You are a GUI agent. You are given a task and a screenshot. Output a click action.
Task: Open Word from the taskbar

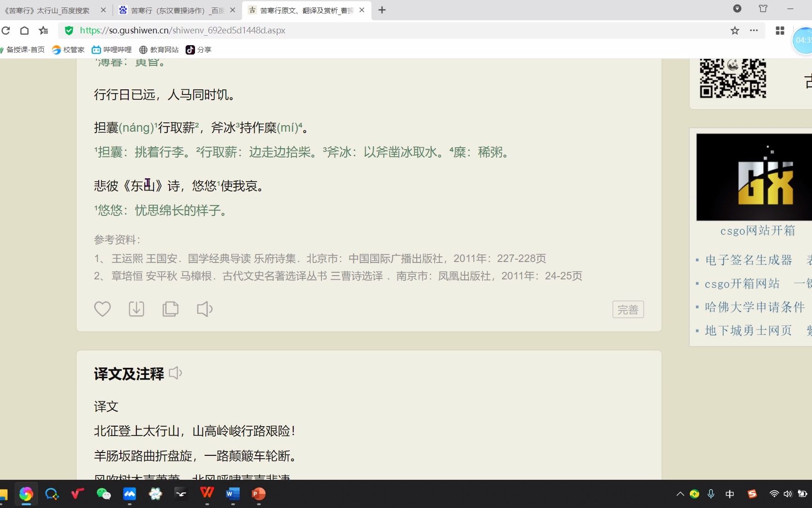point(233,494)
